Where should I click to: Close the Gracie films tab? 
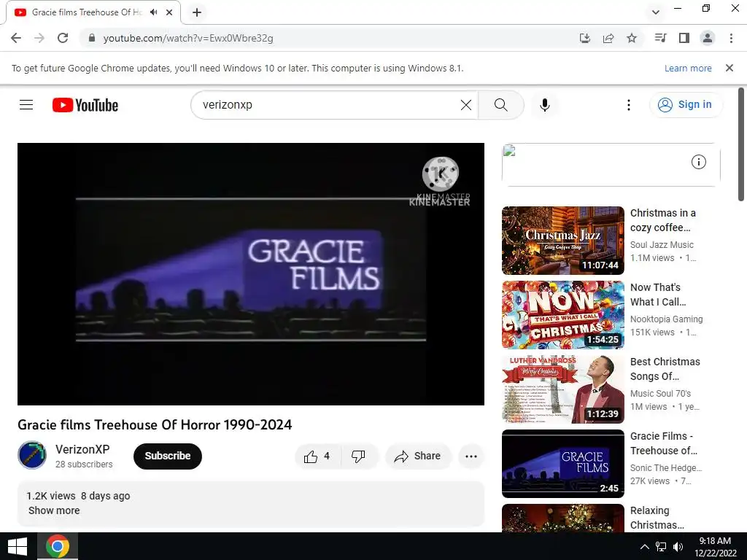169,12
